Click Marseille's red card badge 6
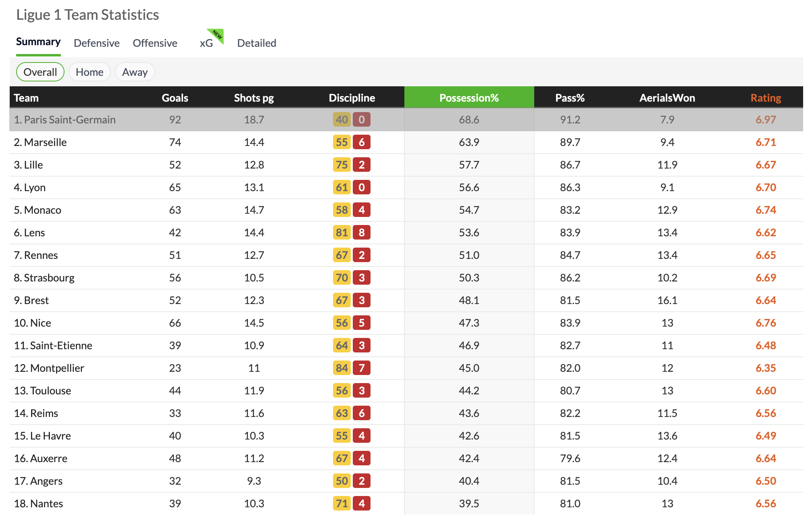 click(x=362, y=142)
